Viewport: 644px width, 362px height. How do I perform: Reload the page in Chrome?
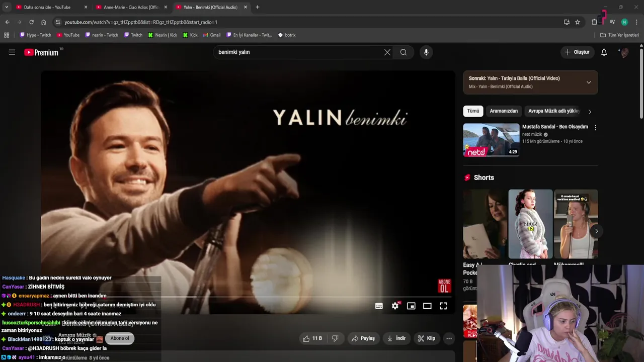click(x=31, y=22)
